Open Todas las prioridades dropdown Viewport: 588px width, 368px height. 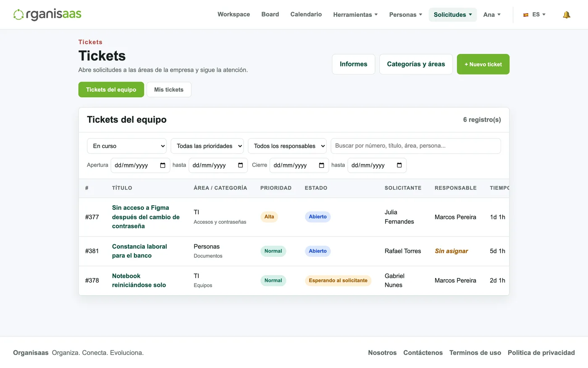(x=207, y=146)
